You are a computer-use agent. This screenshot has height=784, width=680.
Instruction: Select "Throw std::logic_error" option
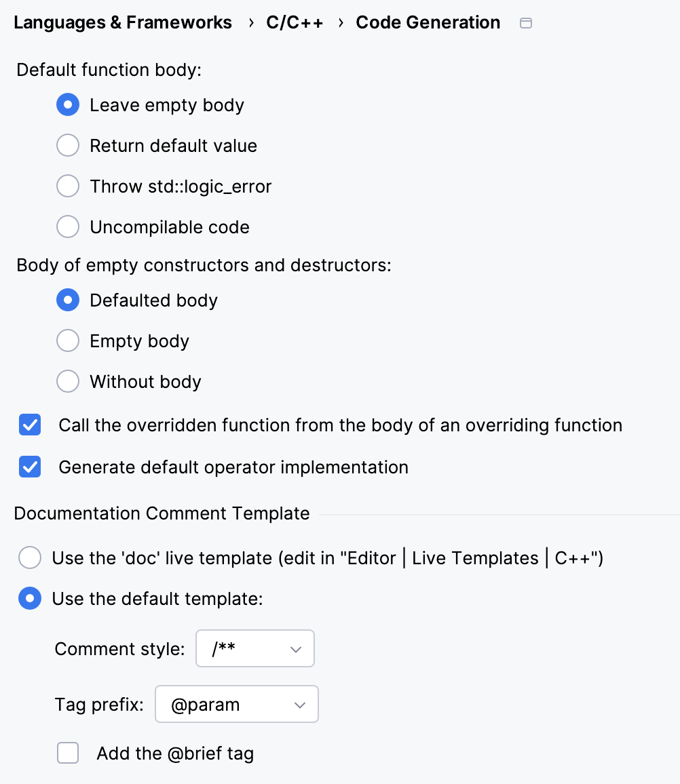[68, 186]
